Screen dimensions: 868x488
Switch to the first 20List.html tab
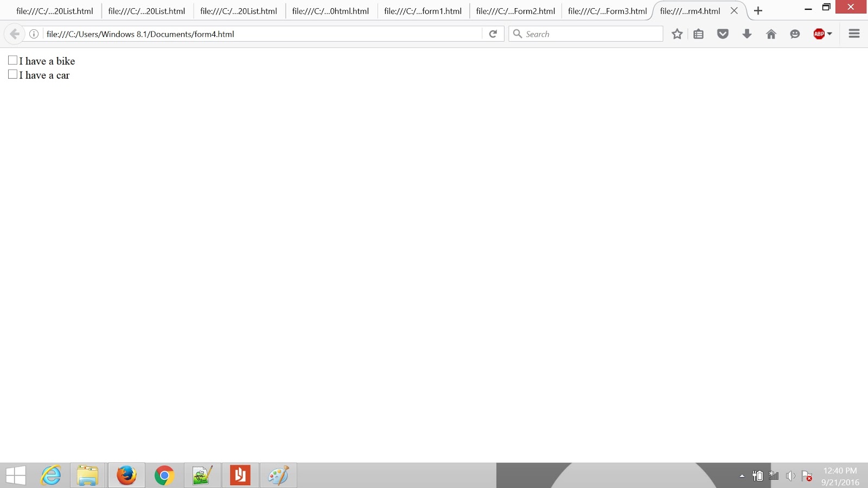click(55, 11)
